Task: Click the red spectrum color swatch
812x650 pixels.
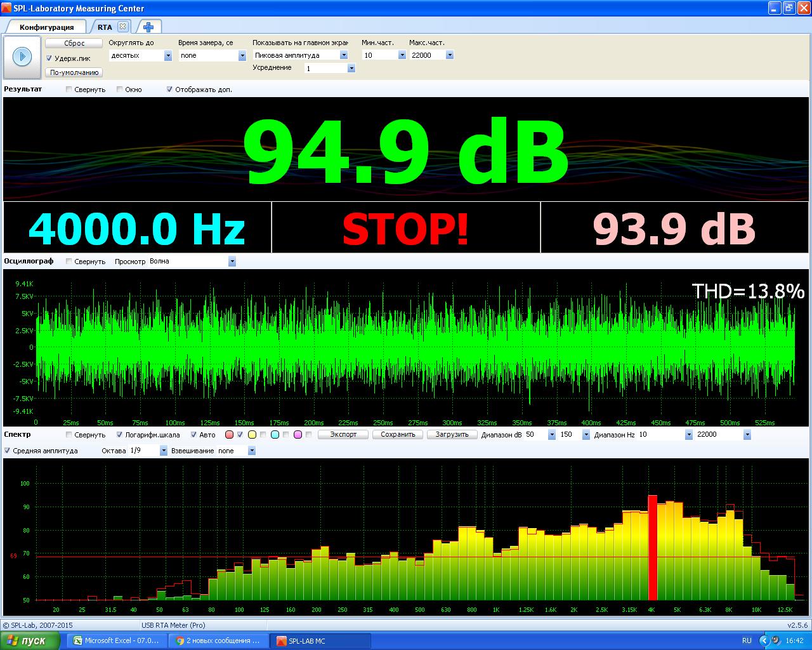Action: [x=230, y=435]
